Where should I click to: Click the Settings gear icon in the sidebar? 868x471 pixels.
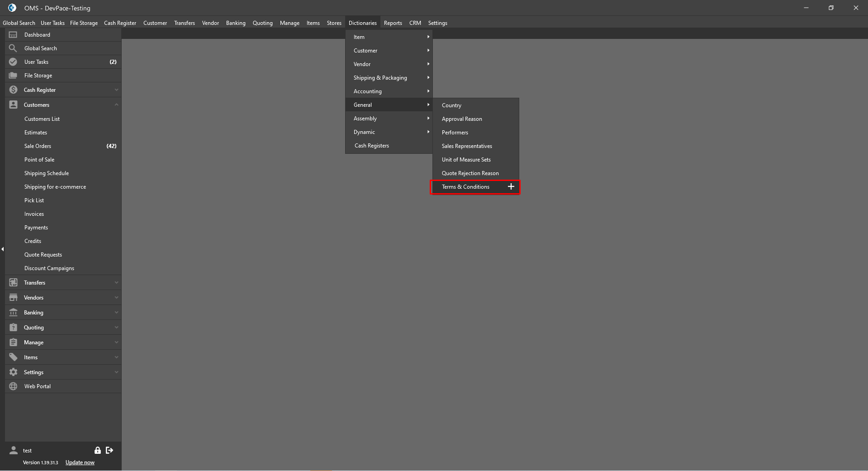click(x=13, y=372)
